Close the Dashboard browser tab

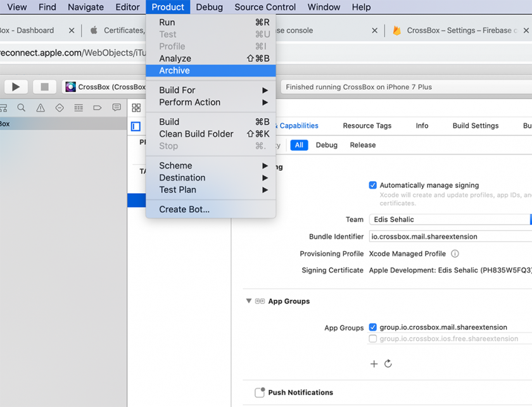coord(72,30)
